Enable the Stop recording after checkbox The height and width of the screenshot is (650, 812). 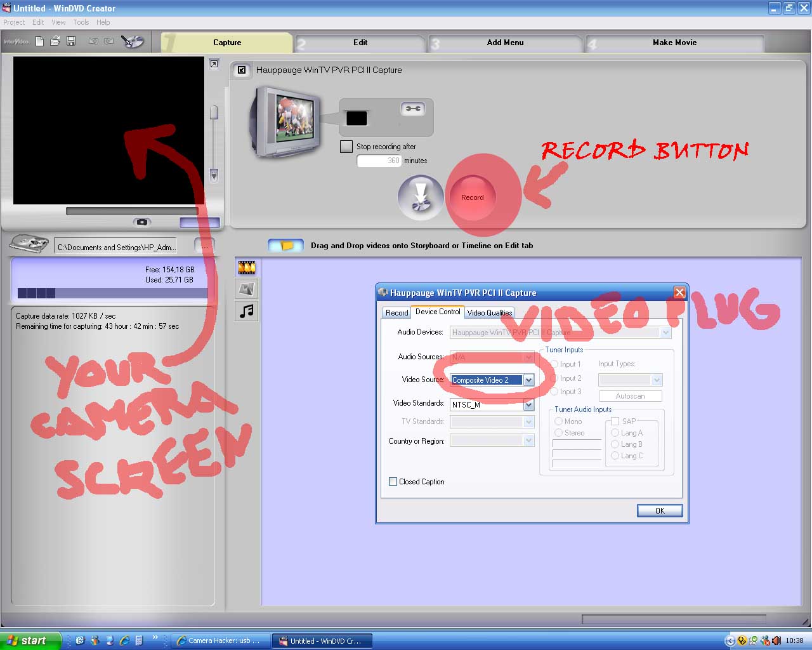[346, 147]
